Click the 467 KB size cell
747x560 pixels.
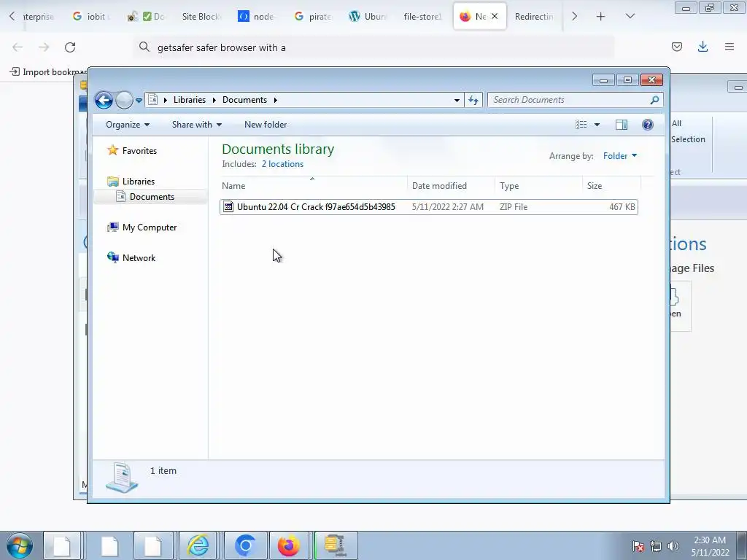(x=622, y=207)
